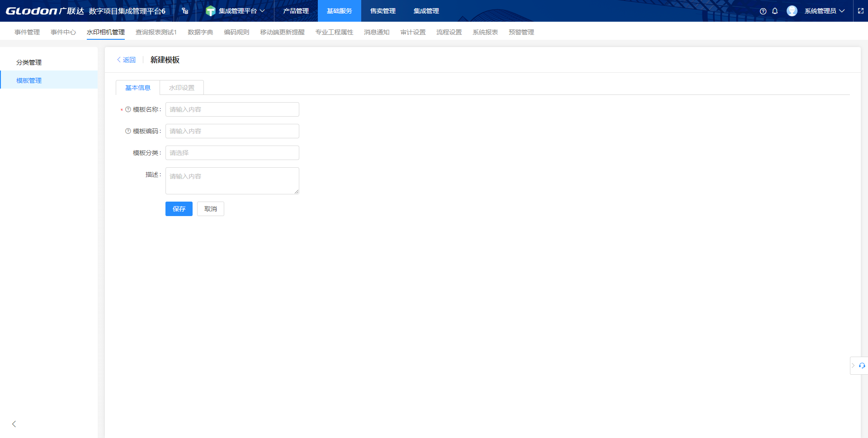
Task: Click help icon beside 模板编码 label
Action: (x=128, y=131)
